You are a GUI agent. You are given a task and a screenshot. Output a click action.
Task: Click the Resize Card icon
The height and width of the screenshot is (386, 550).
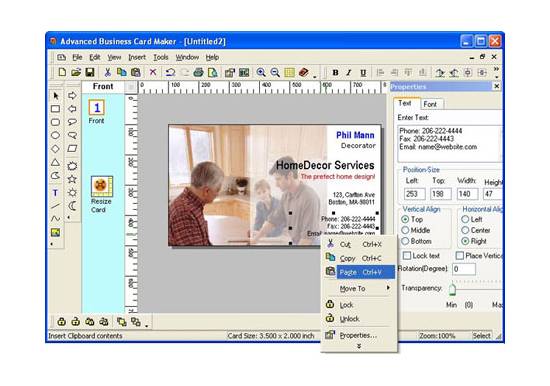point(102,186)
